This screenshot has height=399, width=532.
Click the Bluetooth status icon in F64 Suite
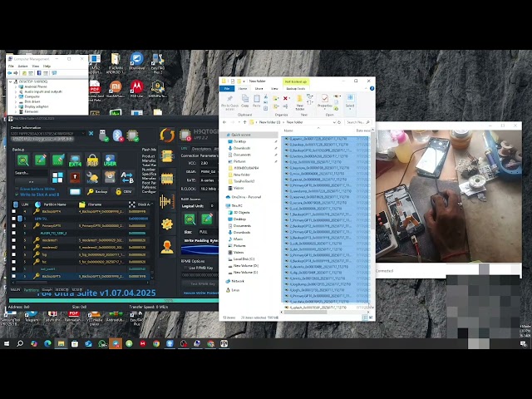pos(118,135)
